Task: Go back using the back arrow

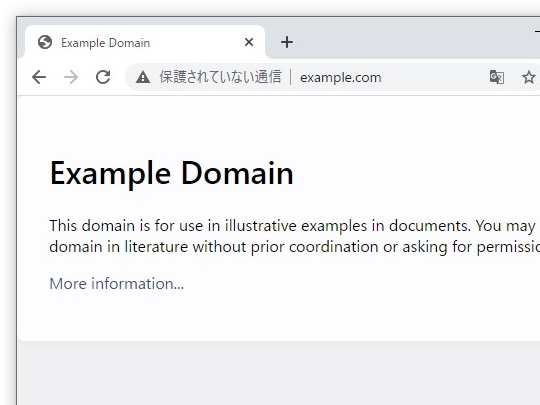Action: pos(39,77)
